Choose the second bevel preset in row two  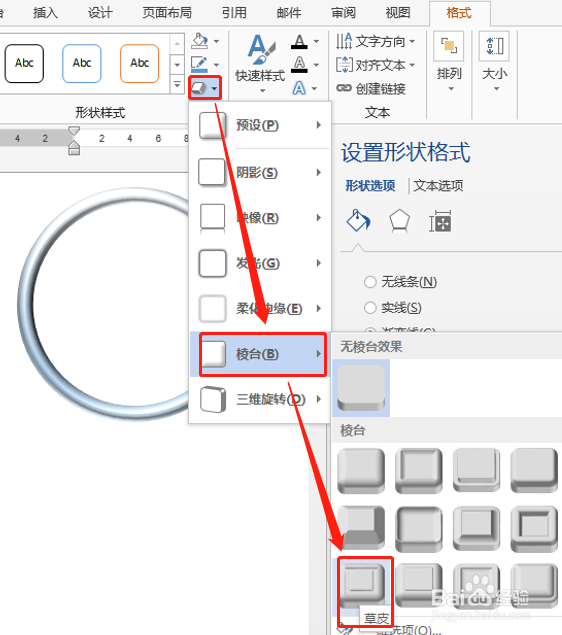(x=419, y=529)
